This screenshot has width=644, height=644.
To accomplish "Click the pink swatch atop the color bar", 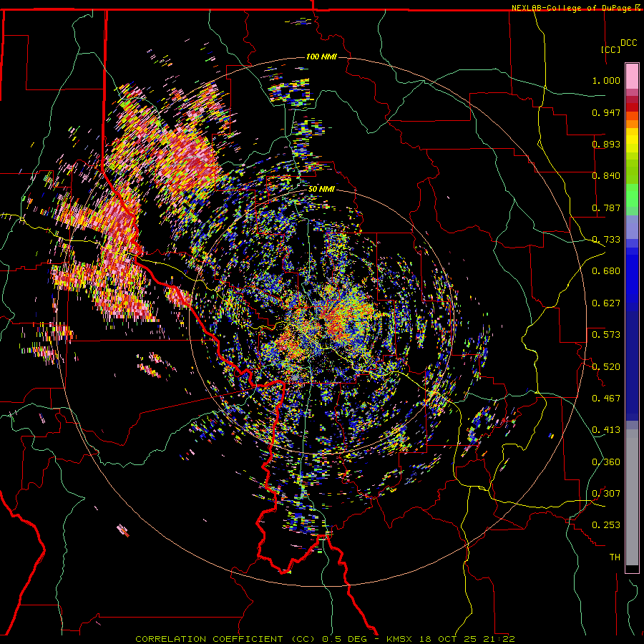I will [x=632, y=76].
